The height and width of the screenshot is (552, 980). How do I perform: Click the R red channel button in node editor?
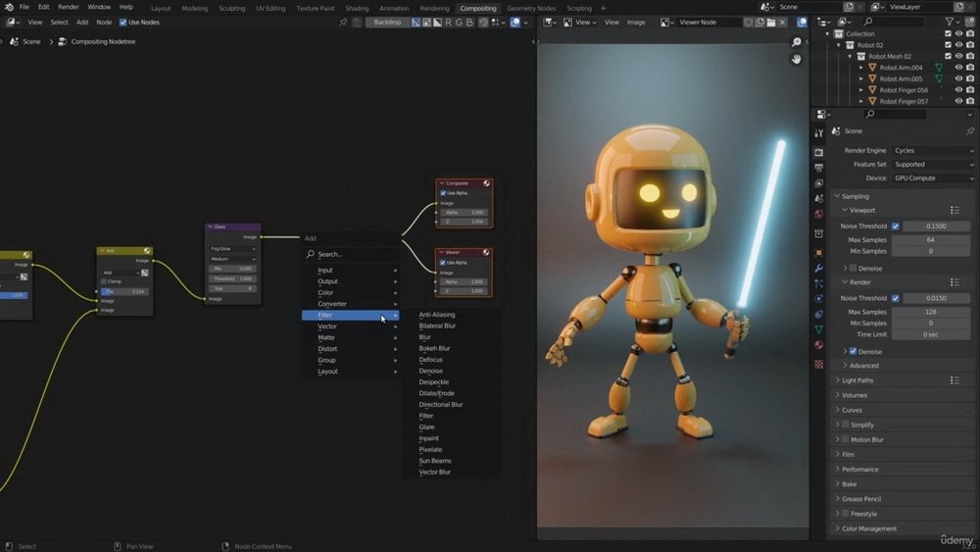448,23
